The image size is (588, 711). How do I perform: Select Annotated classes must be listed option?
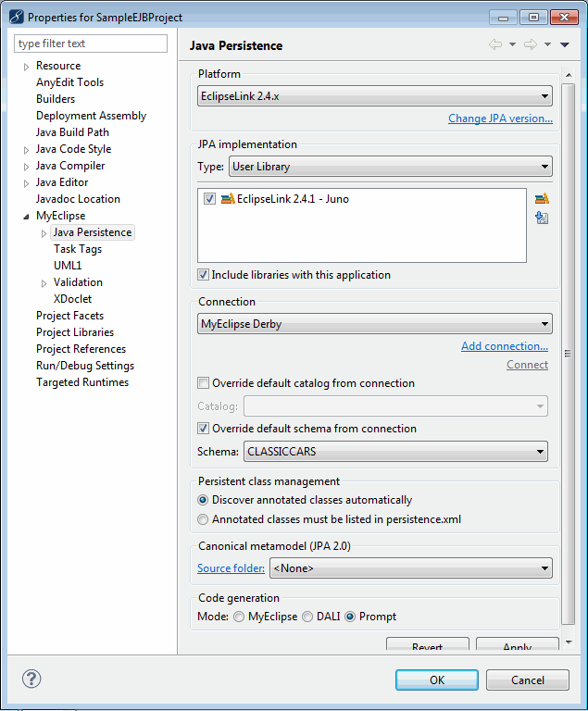tap(204, 519)
